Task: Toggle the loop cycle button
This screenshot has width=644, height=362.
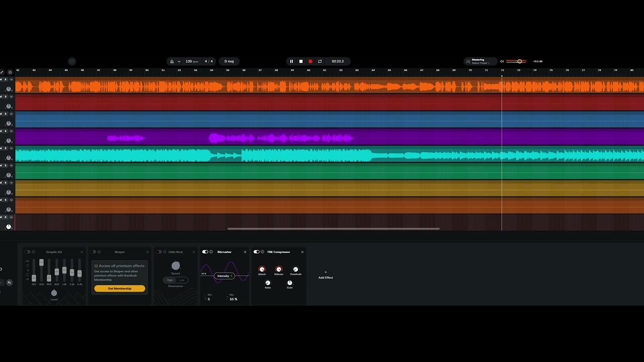Action: pos(320,61)
